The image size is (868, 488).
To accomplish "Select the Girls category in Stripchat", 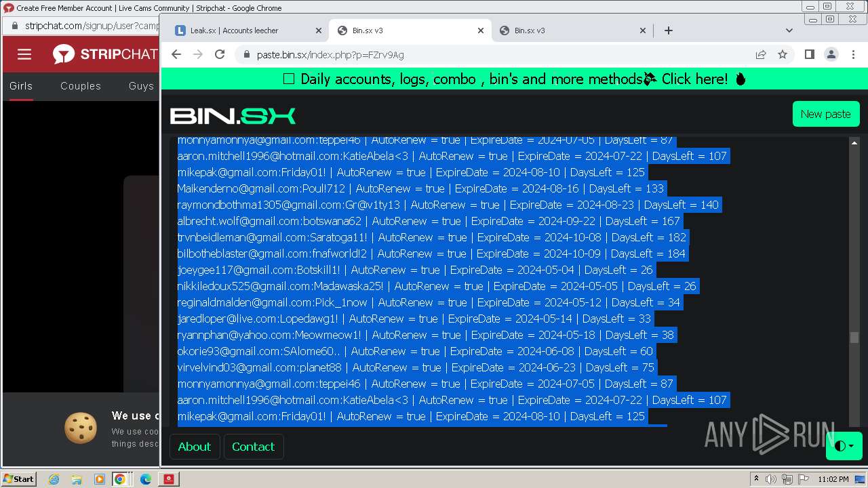I will 21,86.
